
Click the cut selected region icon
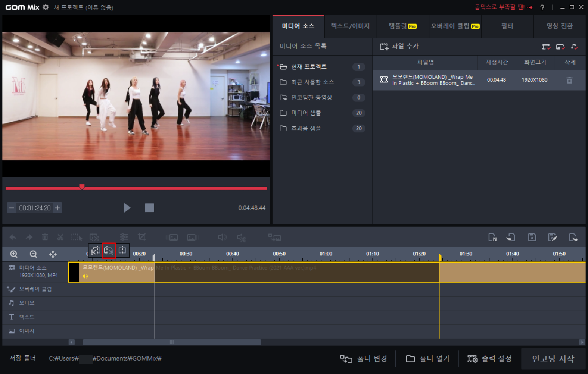[x=94, y=237]
